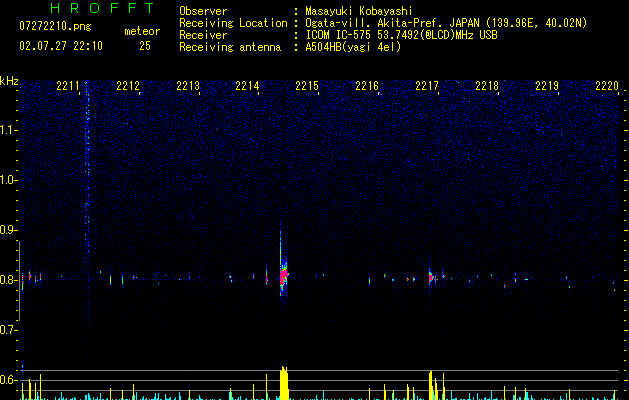Viewport: 629px width, 400px height.
Task: Click the 0.9 kHz frequency label
Action: [x=9, y=230]
